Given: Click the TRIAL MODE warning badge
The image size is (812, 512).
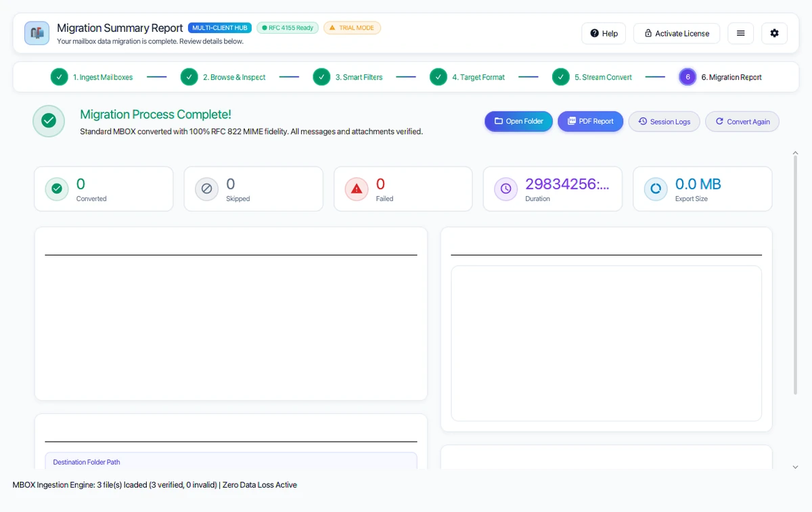Looking at the screenshot, I should (x=352, y=28).
